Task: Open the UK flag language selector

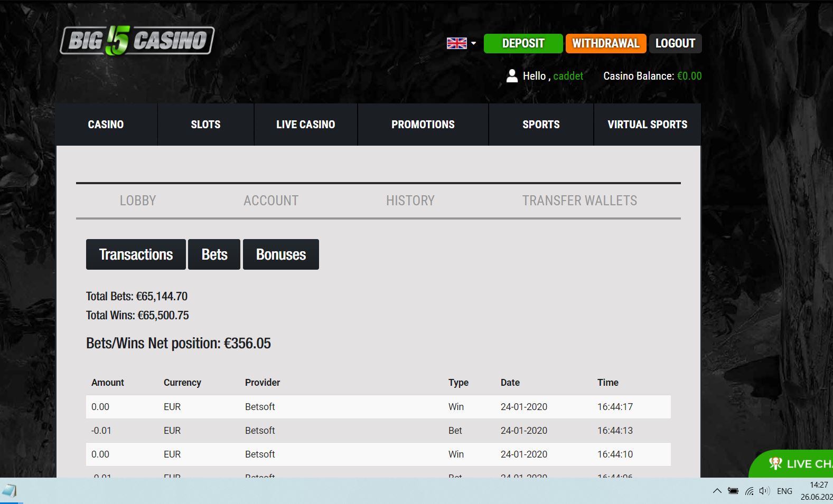Action: [x=461, y=43]
